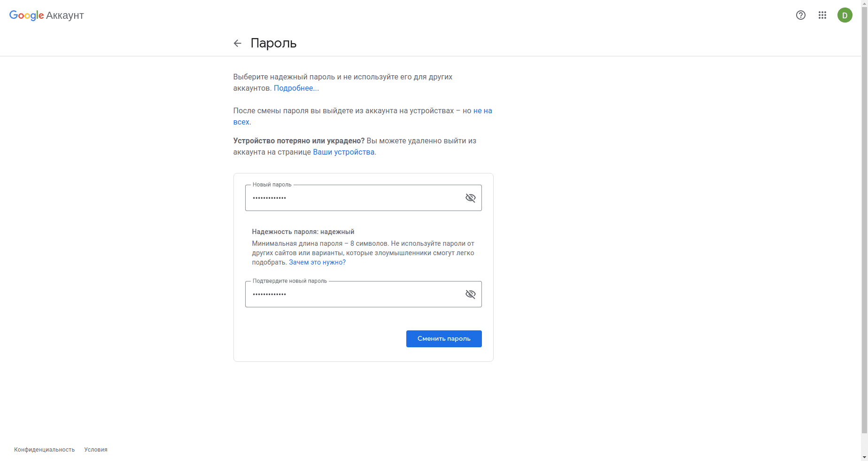Show the confirmation password characters

(x=470, y=294)
